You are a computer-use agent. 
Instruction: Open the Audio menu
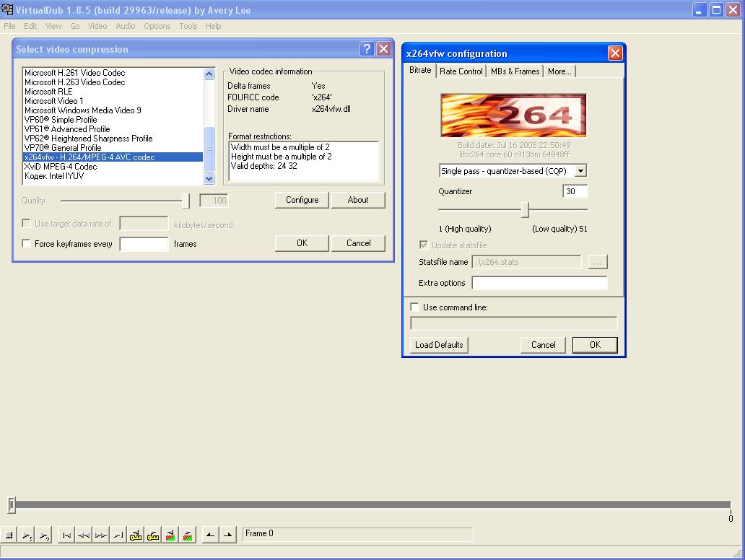point(126,26)
